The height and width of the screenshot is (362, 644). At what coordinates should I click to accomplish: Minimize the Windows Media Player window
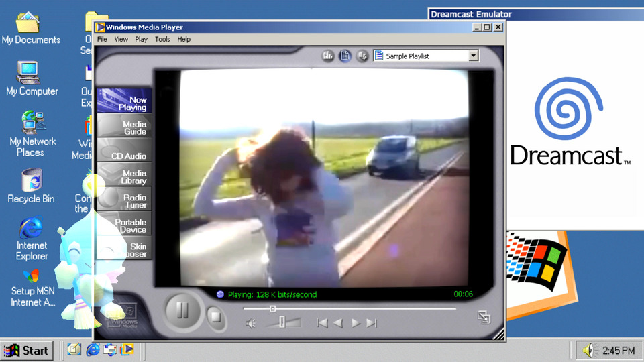(x=476, y=27)
